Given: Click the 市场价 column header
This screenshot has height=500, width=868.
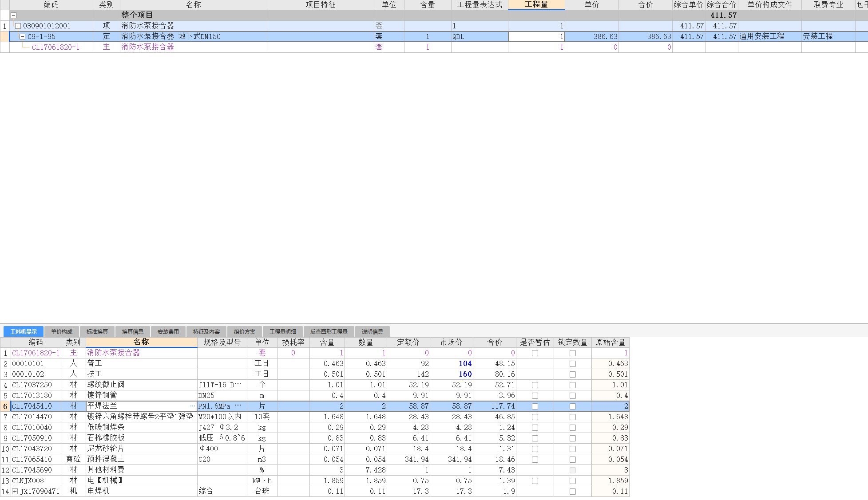Looking at the screenshot, I should click(x=452, y=342).
